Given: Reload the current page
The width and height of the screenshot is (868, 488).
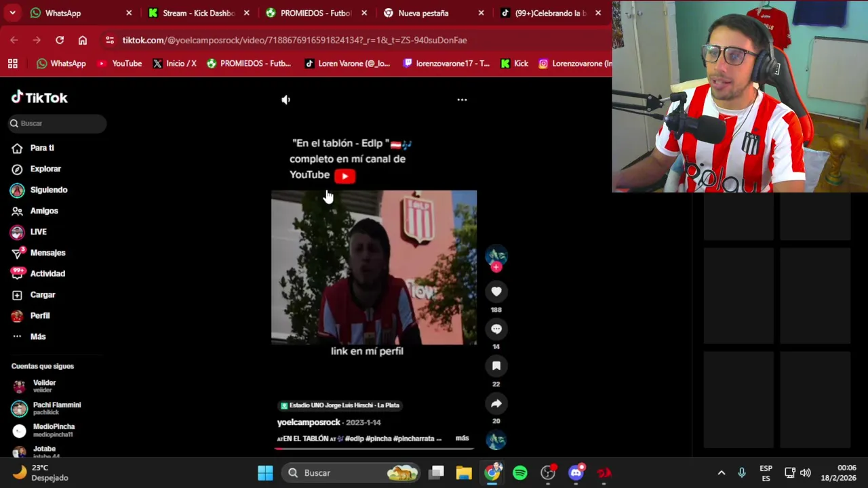Looking at the screenshot, I should point(60,40).
